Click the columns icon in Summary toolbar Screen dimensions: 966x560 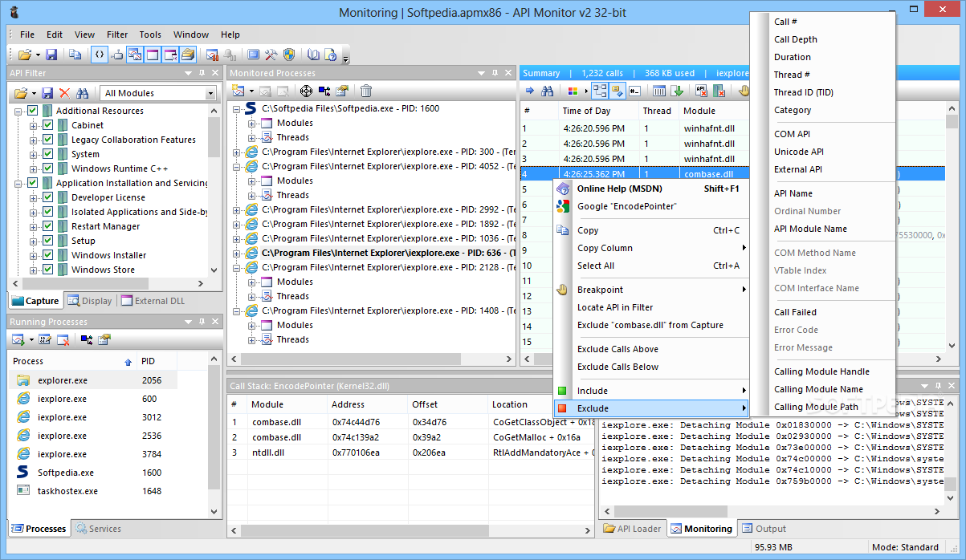(x=658, y=91)
